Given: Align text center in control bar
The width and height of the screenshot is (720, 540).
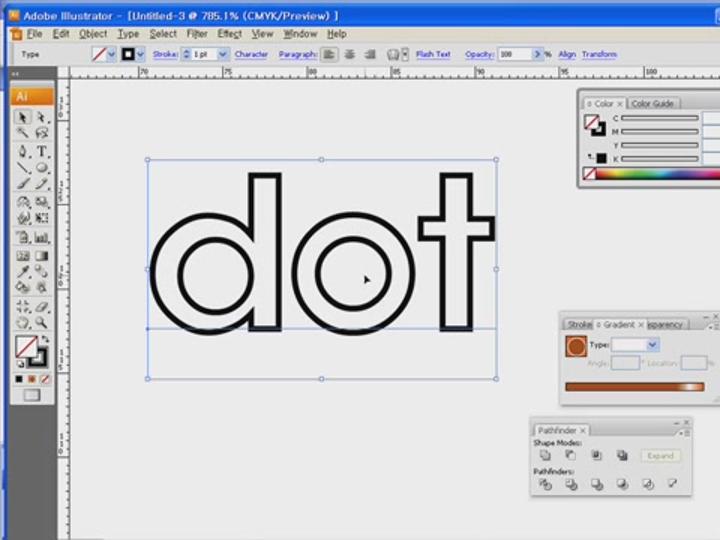Looking at the screenshot, I should pos(349,55).
